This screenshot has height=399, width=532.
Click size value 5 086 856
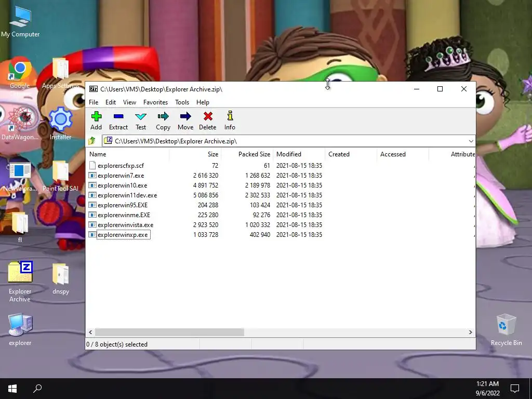[x=206, y=195]
